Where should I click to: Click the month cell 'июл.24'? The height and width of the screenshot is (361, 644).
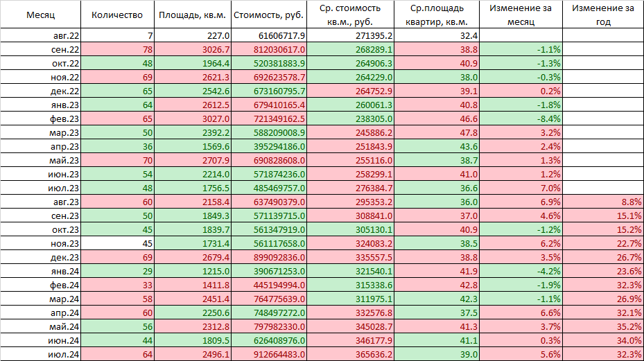(41, 354)
